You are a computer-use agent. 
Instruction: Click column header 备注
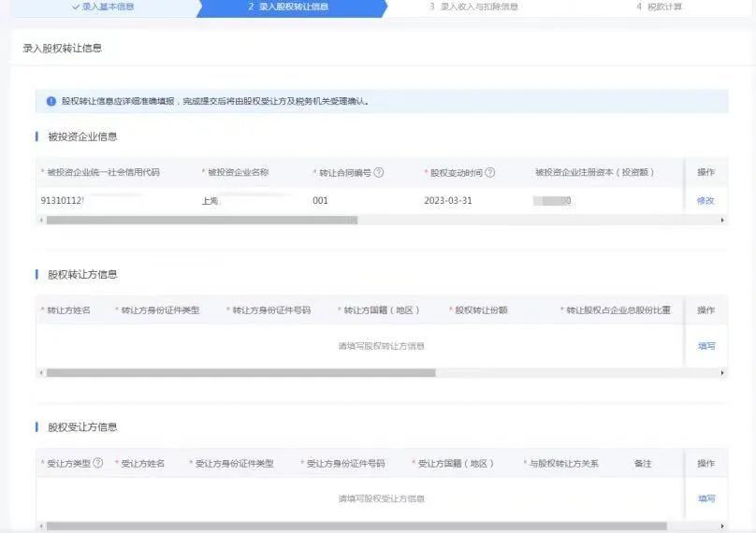click(x=643, y=463)
